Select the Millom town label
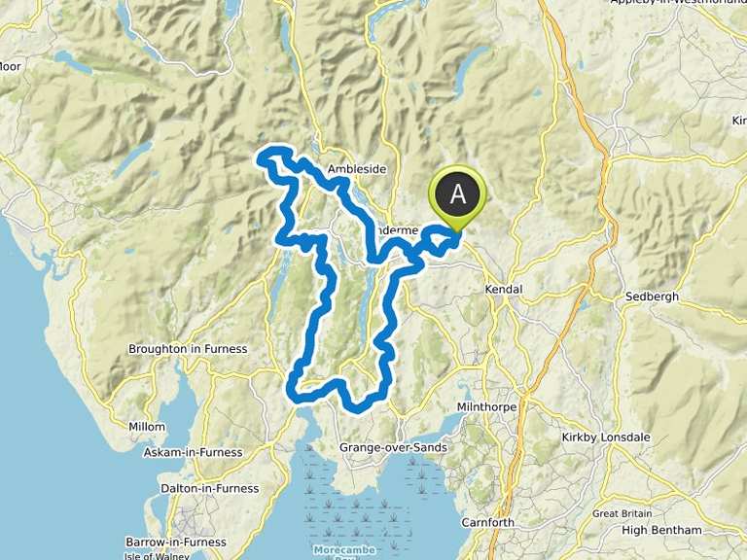 (x=147, y=427)
